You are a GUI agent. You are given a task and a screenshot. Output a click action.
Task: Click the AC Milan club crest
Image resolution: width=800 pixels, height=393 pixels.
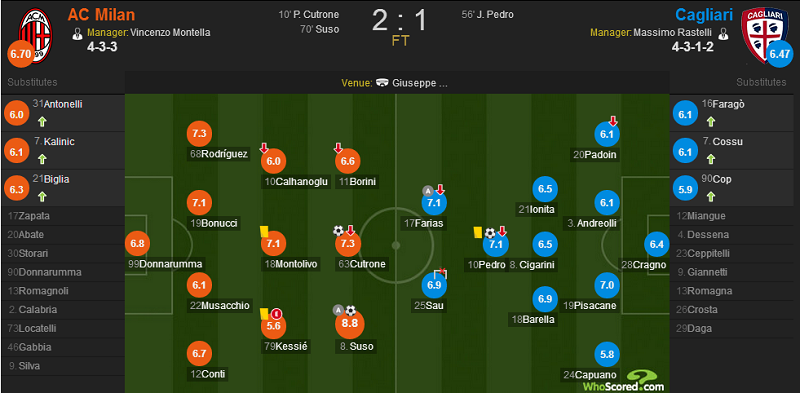tap(36, 35)
